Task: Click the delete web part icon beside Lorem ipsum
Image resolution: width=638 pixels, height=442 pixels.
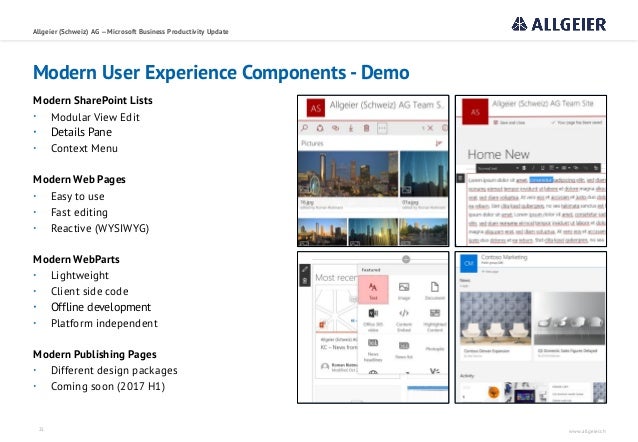Action: click(460, 178)
